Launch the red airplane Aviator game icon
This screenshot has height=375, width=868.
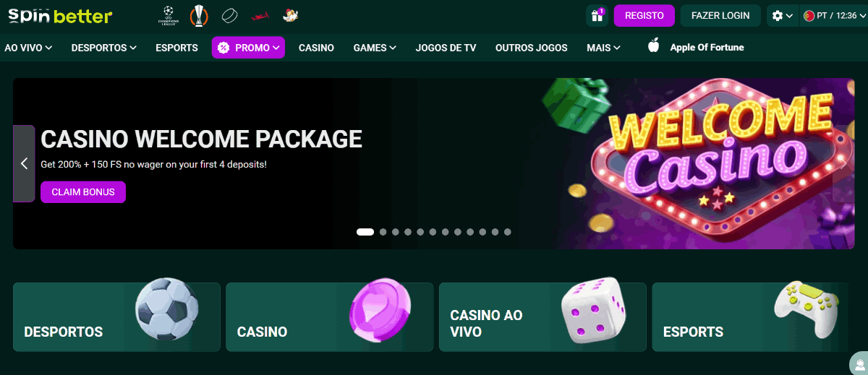tap(260, 15)
